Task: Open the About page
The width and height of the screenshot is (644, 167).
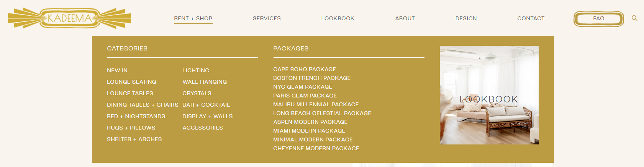Action: [405, 18]
